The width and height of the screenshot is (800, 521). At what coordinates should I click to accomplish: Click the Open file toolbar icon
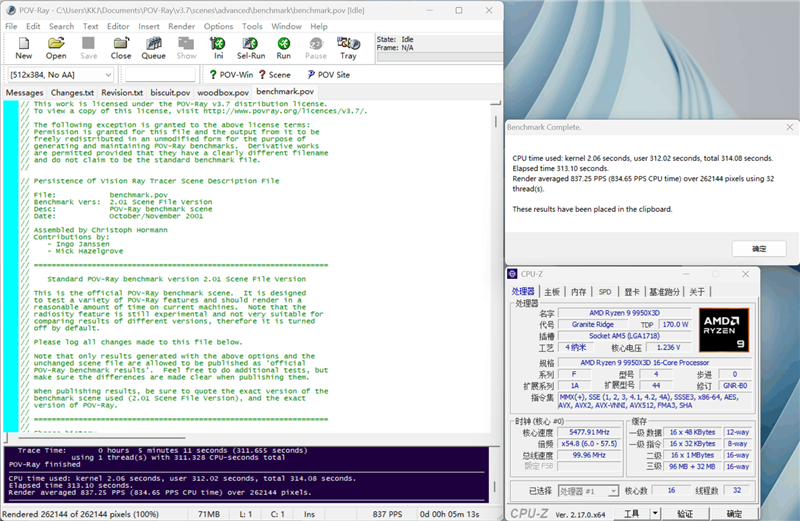pos(56,48)
